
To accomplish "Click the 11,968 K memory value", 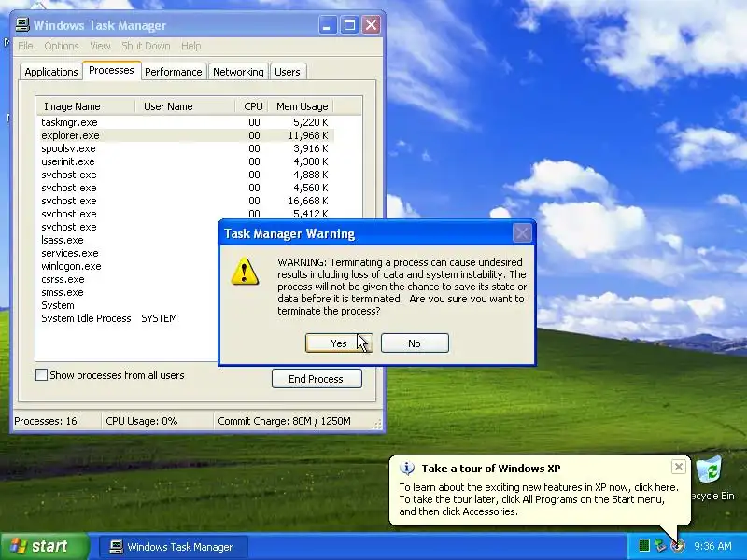I will point(308,135).
